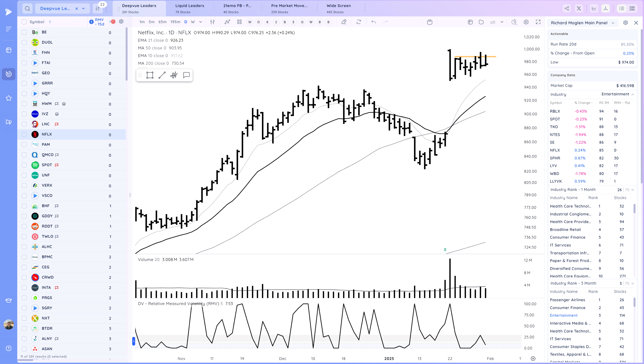Screen dimensions: 644x364
Task: Toggle the select-all Symbol checkbox
Action: point(24,22)
